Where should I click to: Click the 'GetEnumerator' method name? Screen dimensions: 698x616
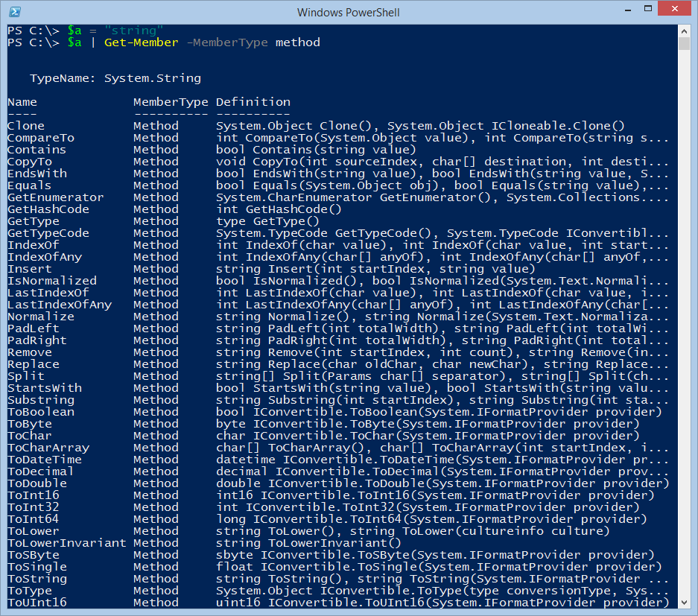point(56,197)
